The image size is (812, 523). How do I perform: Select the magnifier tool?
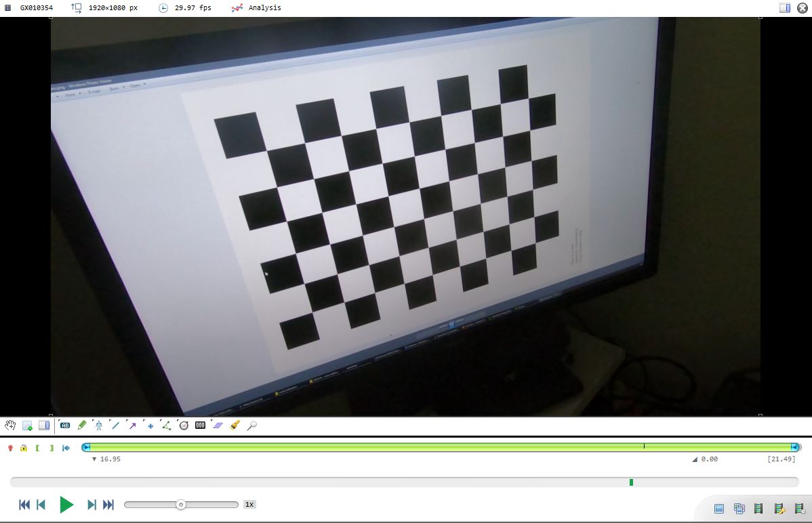click(251, 425)
